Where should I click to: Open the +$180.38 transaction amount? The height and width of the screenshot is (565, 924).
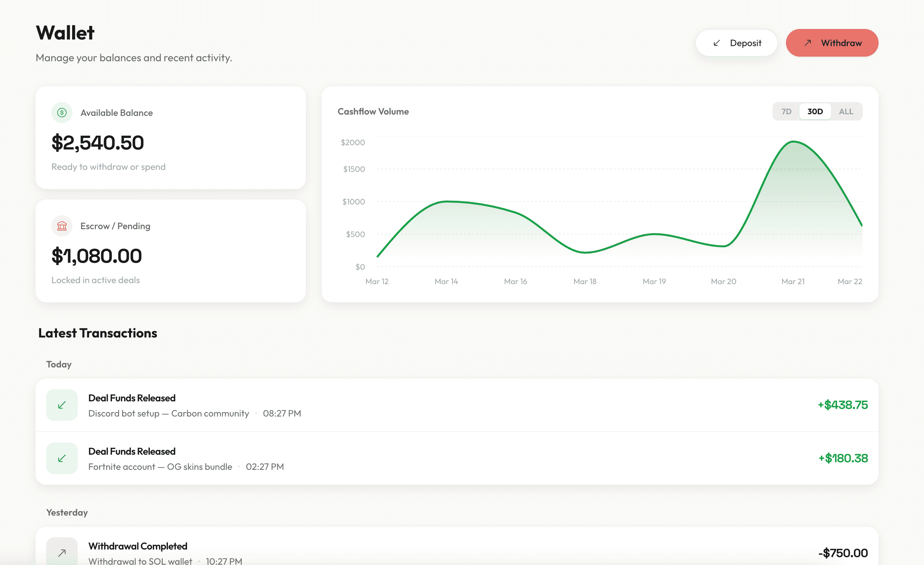[x=843, y=458]
